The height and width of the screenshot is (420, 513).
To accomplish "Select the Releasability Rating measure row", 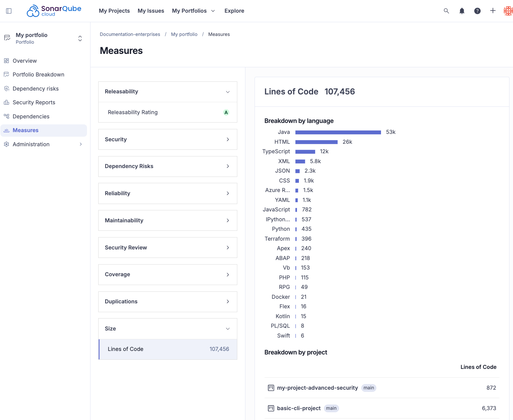I will (168, 112).
